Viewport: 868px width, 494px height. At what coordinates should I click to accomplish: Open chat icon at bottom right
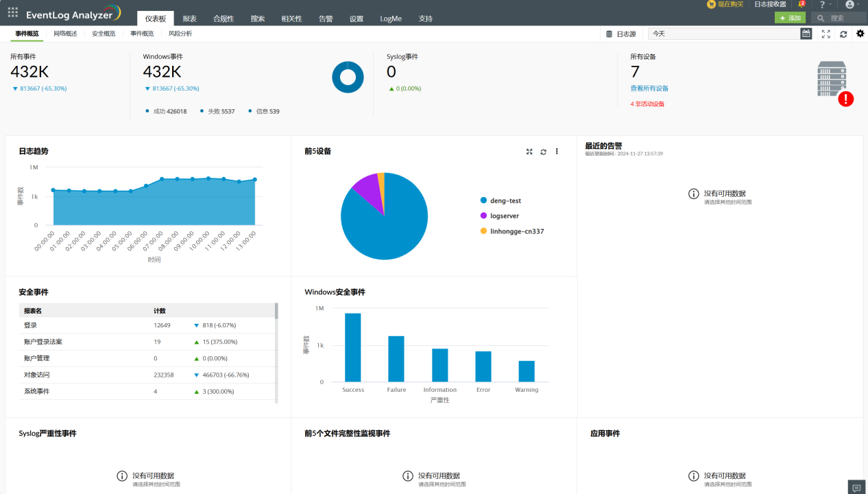[856, 488]
